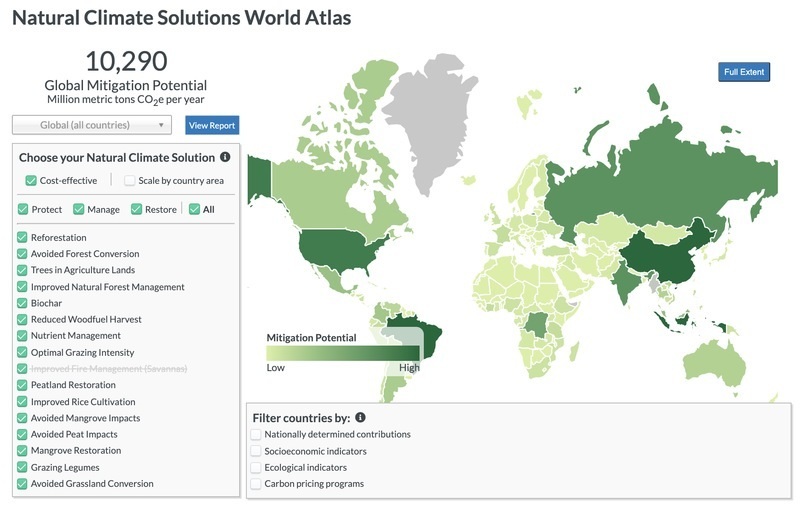Open info icon beside Filter countries by
The height and width of the screenshot is (509, 800).
360,417
